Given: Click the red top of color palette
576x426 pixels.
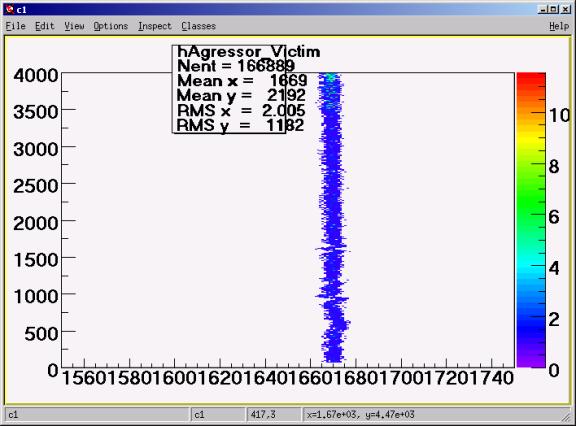Looking at the screenshot, I should [x=531, y=80].
